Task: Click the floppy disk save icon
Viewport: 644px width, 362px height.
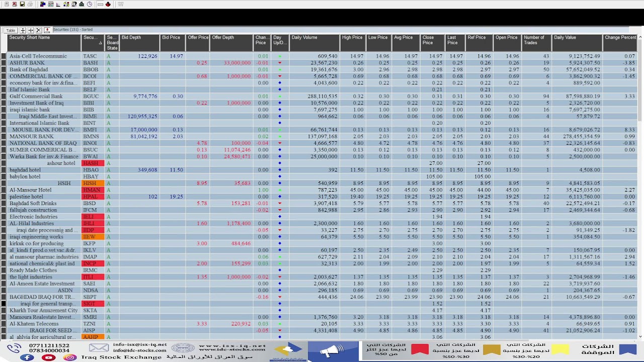Action: [x=22, y=4]
